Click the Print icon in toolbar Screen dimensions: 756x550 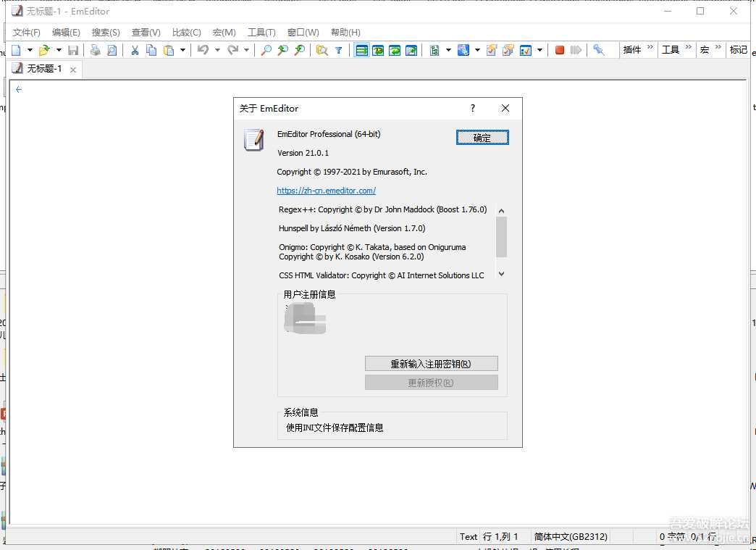pos(96,50)
